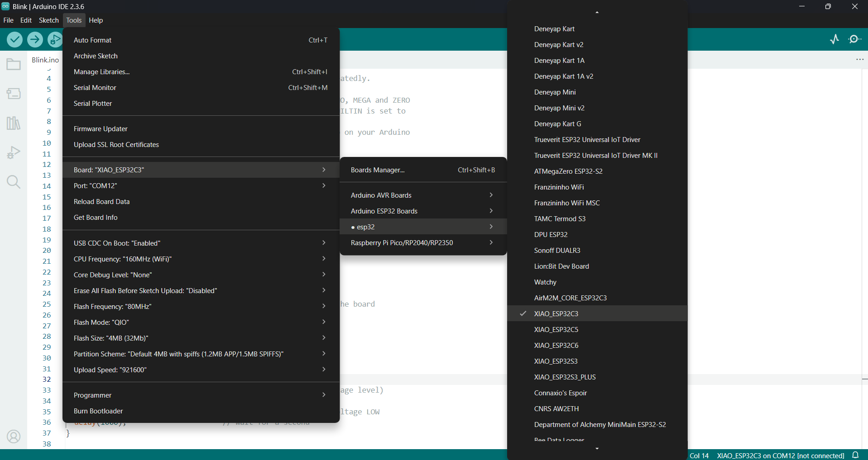The height and width of the screenshot is (460, 868).
Task: Expand Flash Size "4MB (32Mb)" options
Action: point(201,338)
